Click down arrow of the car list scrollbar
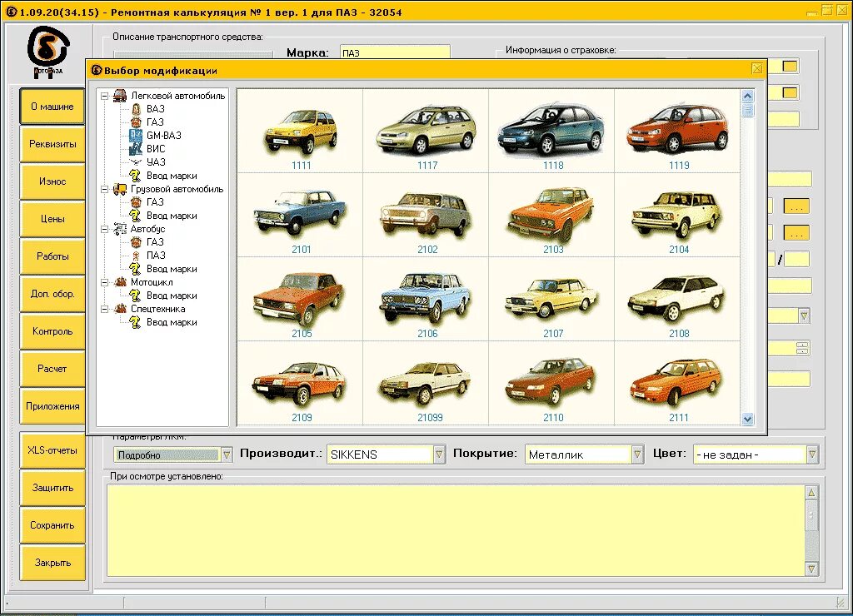Image resolution: width=853 pixels, height=616 pixels. tap(747, 419)
